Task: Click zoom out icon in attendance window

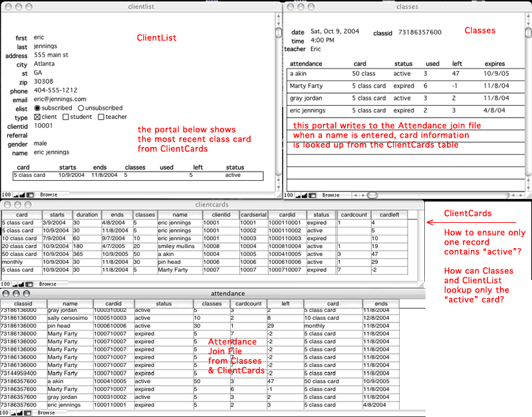Action: pyautogui.click(x=14, y=413)
